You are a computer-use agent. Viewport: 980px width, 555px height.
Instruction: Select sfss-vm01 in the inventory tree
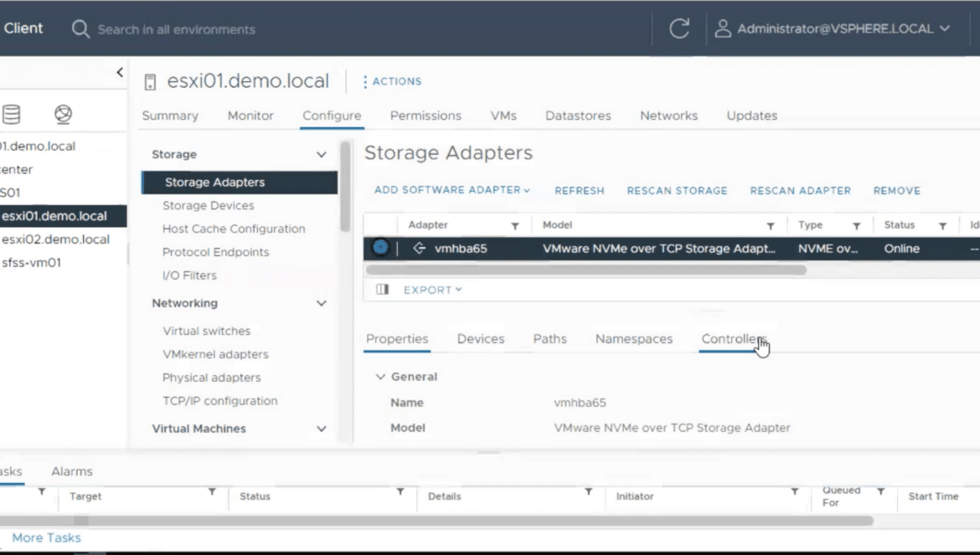31,263
